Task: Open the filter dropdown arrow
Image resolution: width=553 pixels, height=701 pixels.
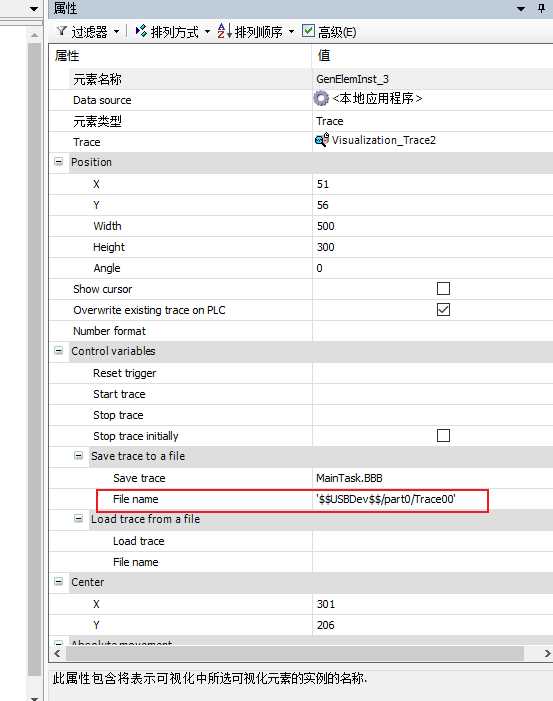Action: pos(117,32)
